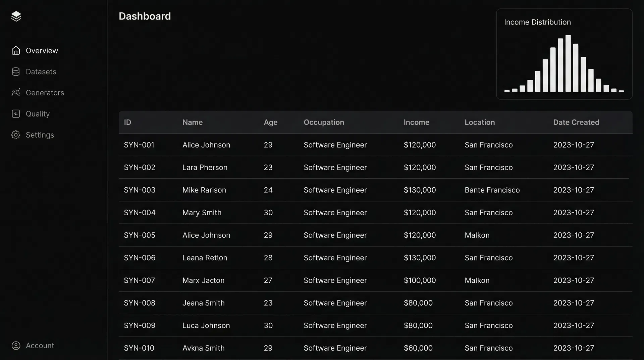
Task: Click the Dashboard title heading
Action: pos(145,16)
